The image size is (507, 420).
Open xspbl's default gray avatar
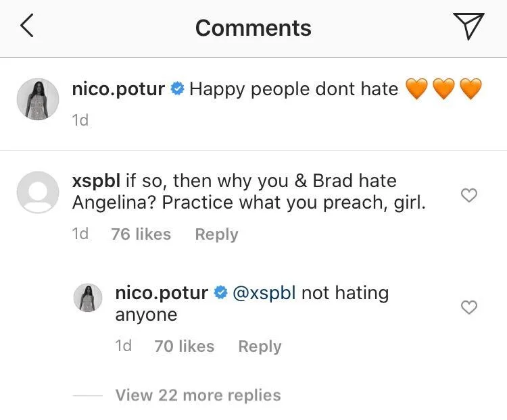[38, 193]
